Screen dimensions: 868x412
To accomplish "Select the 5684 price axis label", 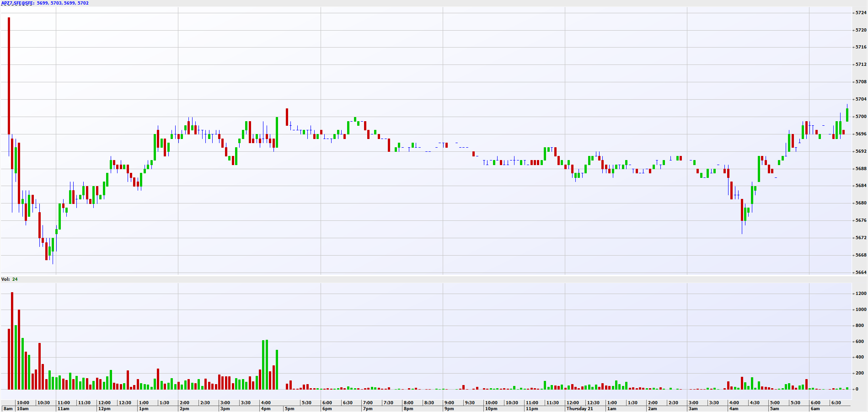I will click(861, 186).
